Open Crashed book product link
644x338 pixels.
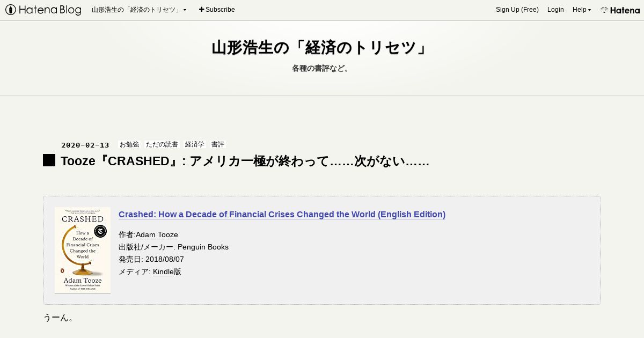[282, 214]
